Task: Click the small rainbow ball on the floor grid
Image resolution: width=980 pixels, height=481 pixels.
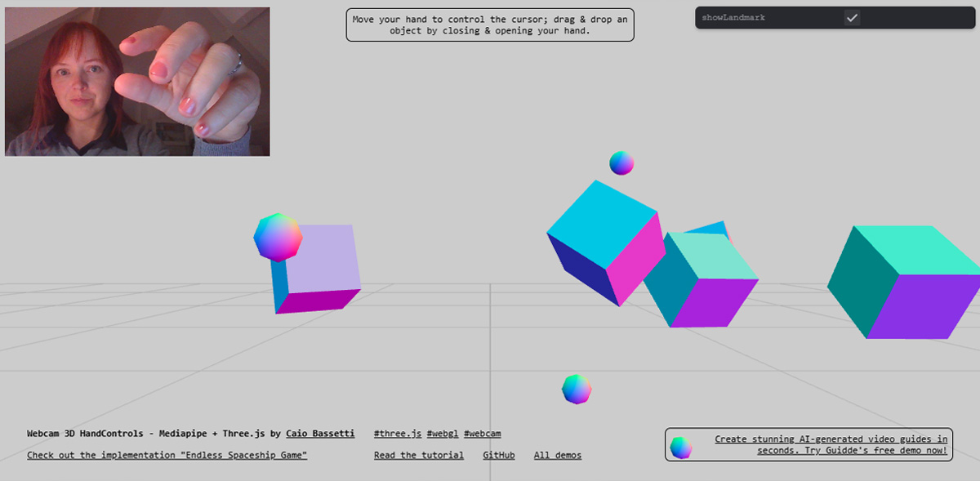Action: 577,389
